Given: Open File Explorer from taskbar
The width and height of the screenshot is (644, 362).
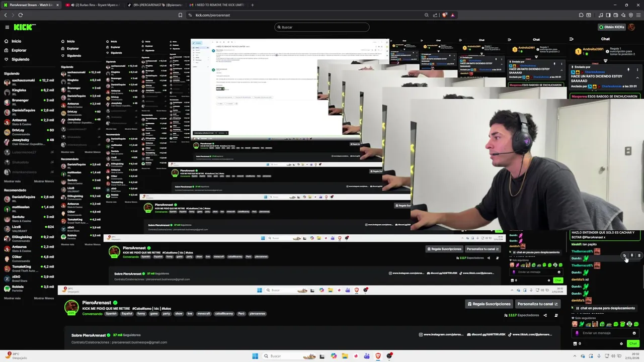Looking at the screenshot, I should pos(345,356).
